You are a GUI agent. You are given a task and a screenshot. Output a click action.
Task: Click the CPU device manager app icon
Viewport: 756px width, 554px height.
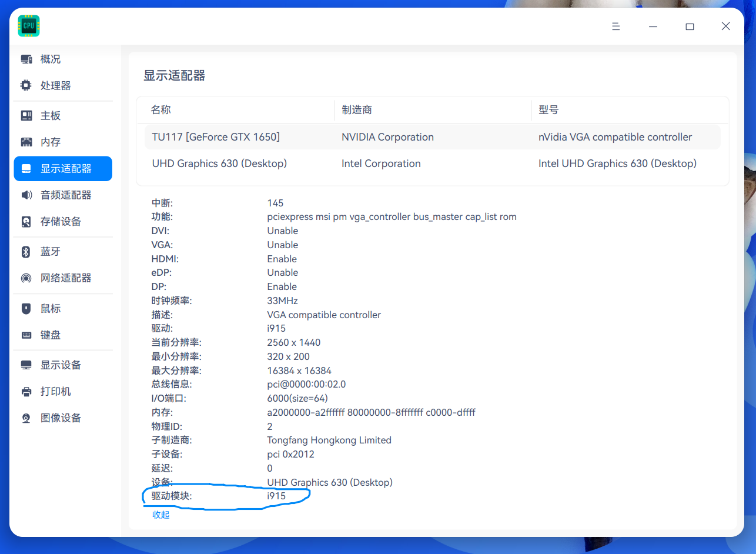29,26
